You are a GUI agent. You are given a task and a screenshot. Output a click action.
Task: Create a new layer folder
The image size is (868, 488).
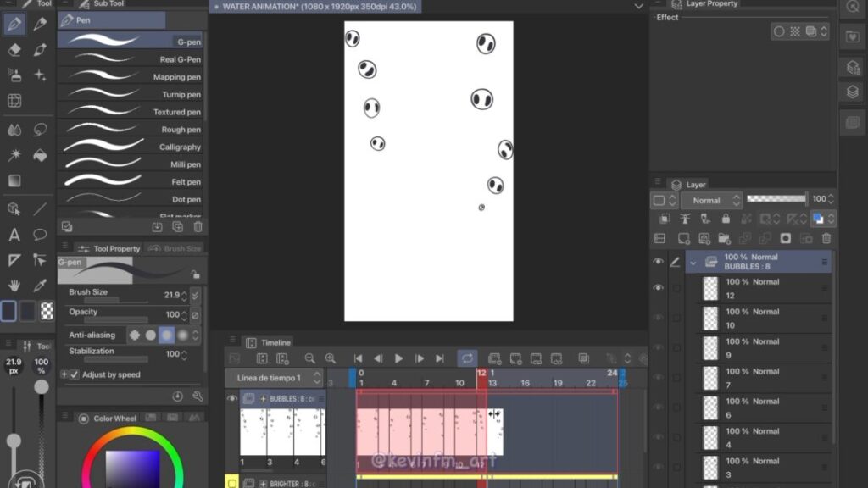724,238
